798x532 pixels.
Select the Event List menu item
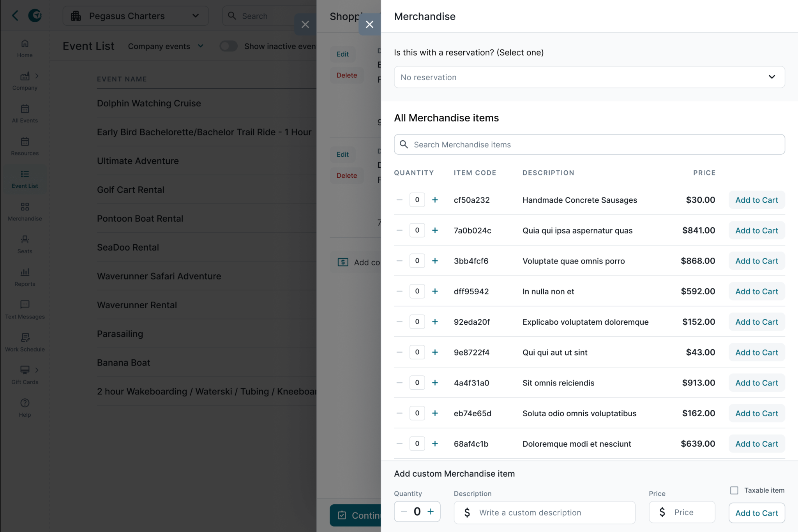pyautogui.click(x=25, y=179)
